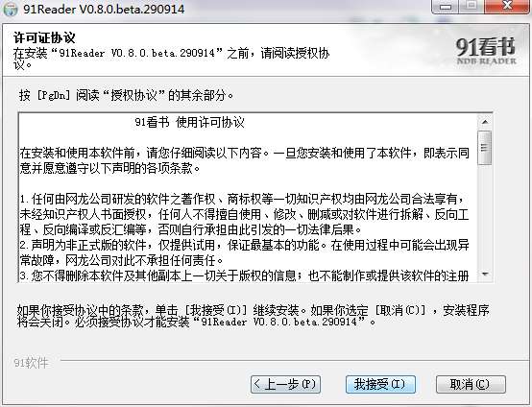Click the empty scrollbar track below the thumb
This screenshot has width=532, height=407.
click(485, 216)
